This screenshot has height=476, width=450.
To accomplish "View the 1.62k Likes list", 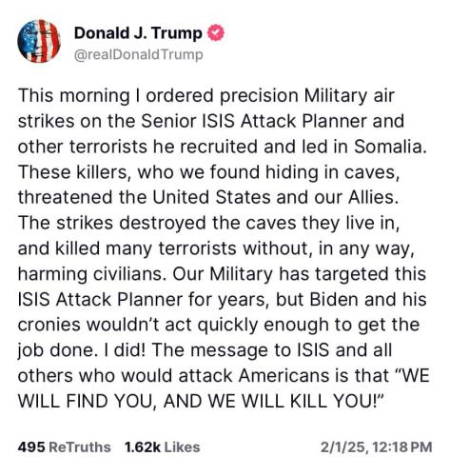I will (x=162, y=447).
